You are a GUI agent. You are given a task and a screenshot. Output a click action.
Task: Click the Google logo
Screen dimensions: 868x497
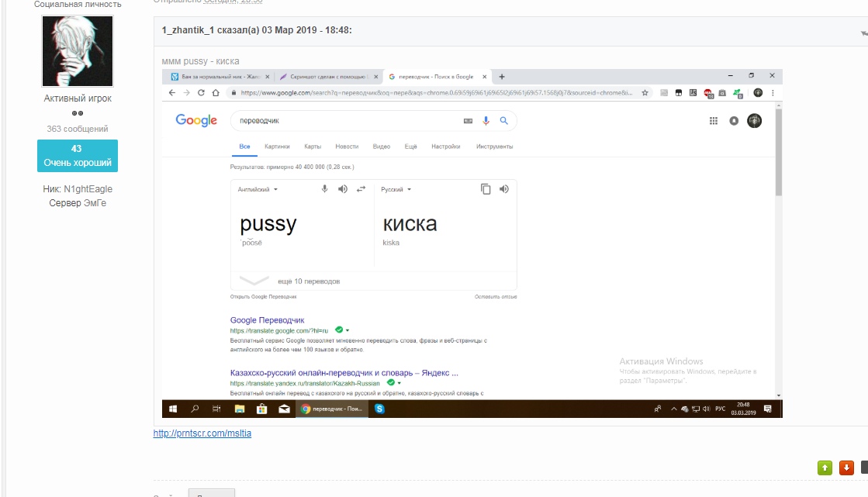click(196, 120)
